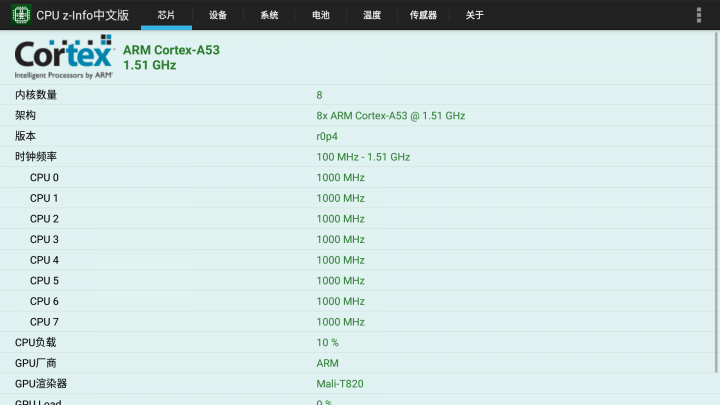Select the CPU 4 row label
The width and height of the screenshot is (720, 405).
(x=44, y=260)
